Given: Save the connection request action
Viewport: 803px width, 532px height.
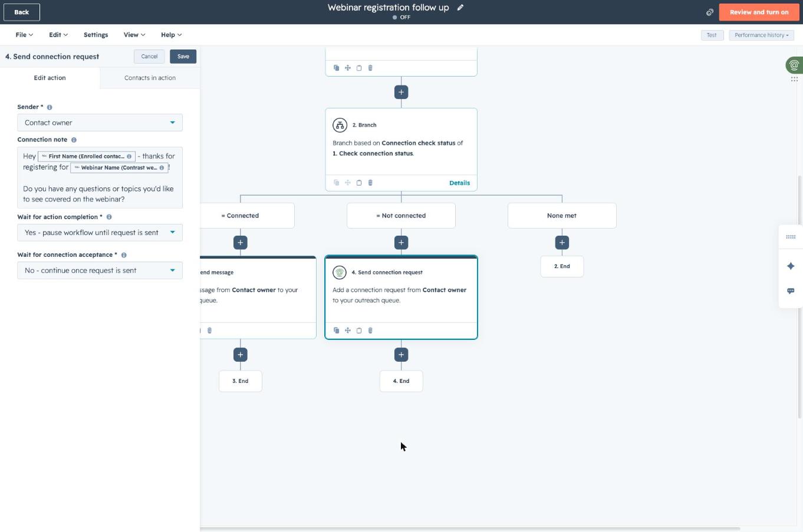Looking at the screenshot, I should coord(183,57).
